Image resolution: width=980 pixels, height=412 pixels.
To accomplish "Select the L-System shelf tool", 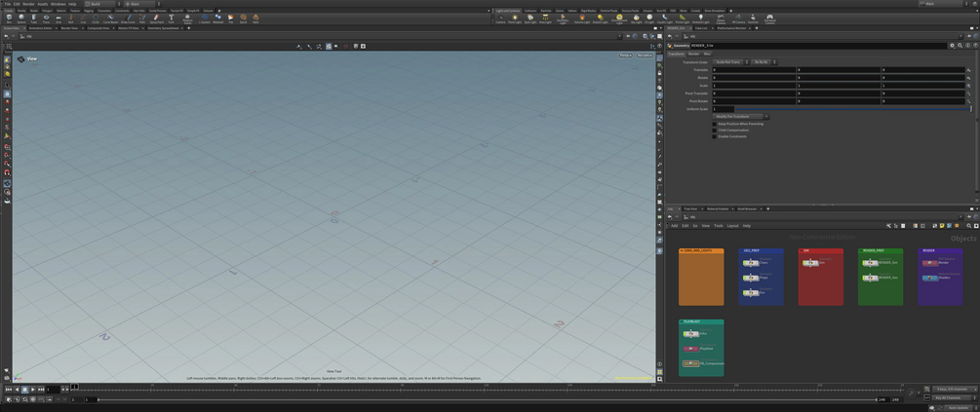I will click(205, 19).
